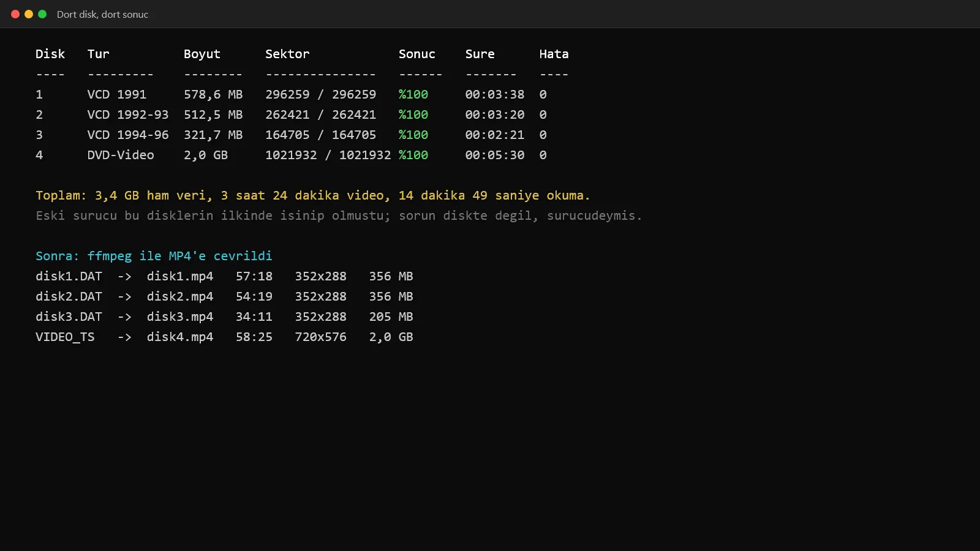This screenshot has height=551, width=980.
Task: Click the '720x576' resolution value
Action: pos(321,337)
